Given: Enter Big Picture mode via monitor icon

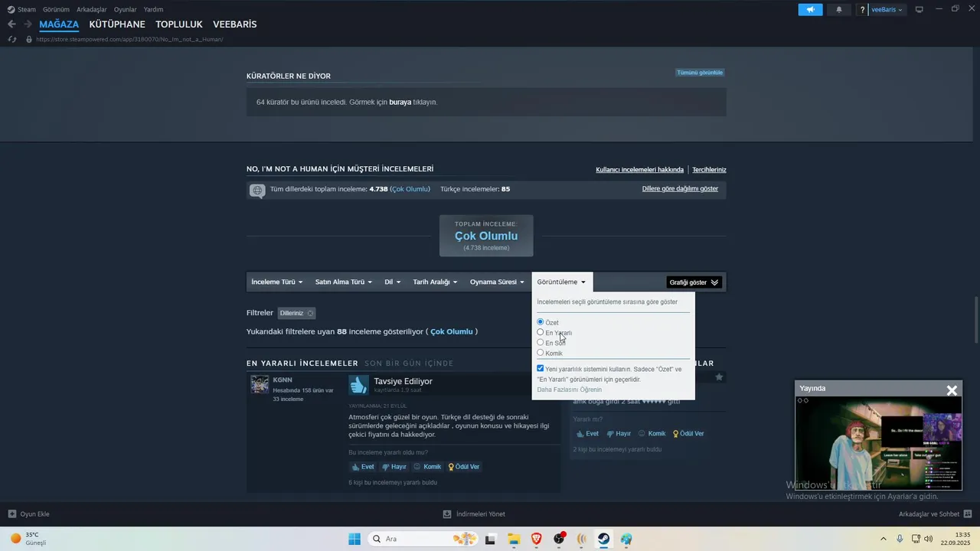Looking at the screenshot, I should coord(919,9).
